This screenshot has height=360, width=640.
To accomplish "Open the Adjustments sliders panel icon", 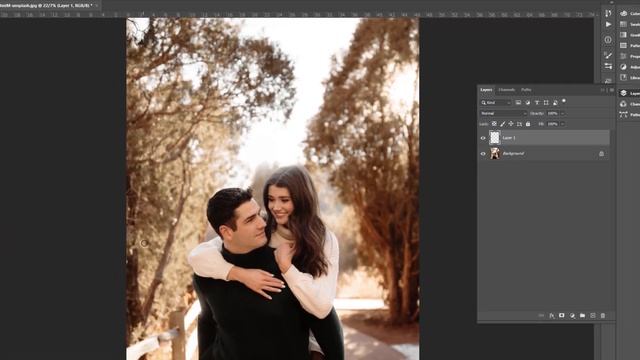I will tap(608, 66).
